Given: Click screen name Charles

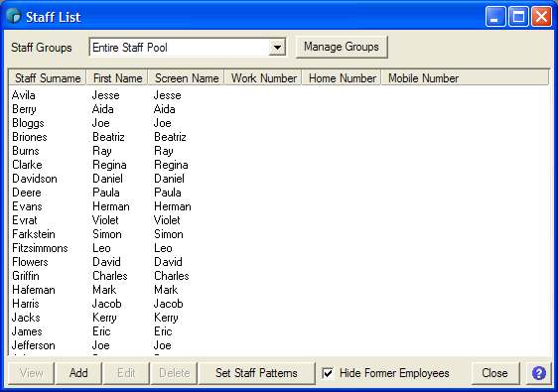Looking at the screenshot, I should pyautogui.click(x=172, y=276).
